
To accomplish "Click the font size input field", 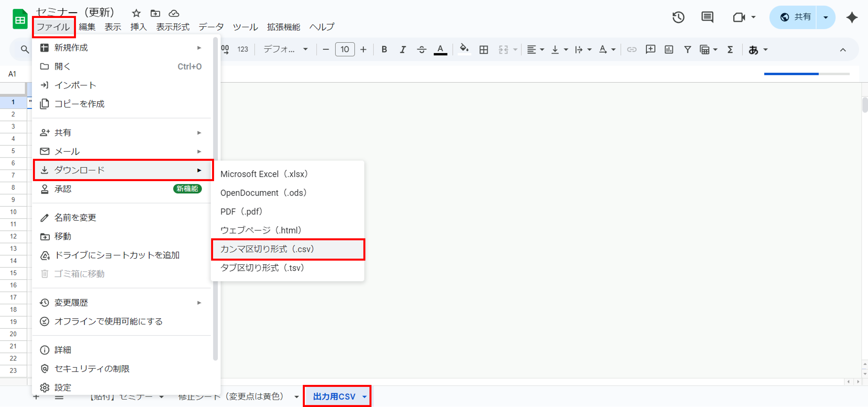I will coord(344,50).
